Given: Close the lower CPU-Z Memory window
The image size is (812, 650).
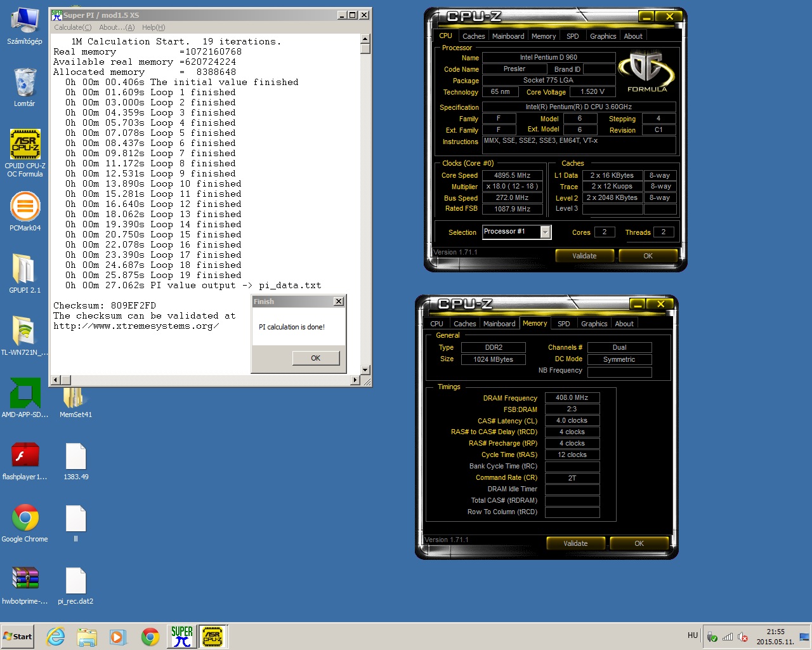Looking at the screenshot, I should tap(660, 304).
